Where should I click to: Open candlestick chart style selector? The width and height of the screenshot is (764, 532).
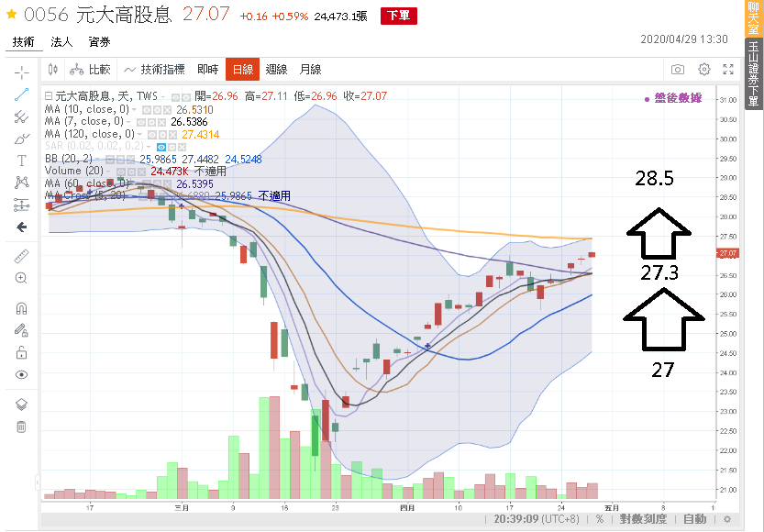click(x=53, y=70)
